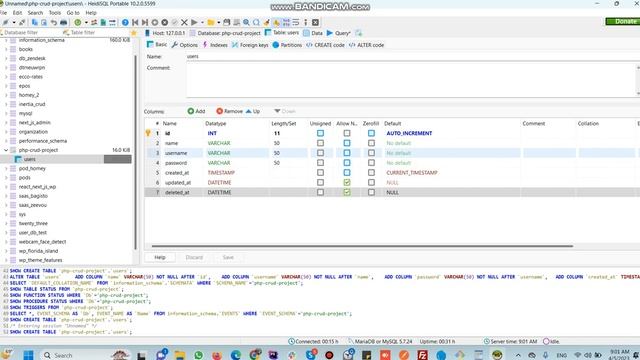This screenshot has width=640, height=360.
Task: Switch to the CREATE code tab
Action: [x=325, y=45]
